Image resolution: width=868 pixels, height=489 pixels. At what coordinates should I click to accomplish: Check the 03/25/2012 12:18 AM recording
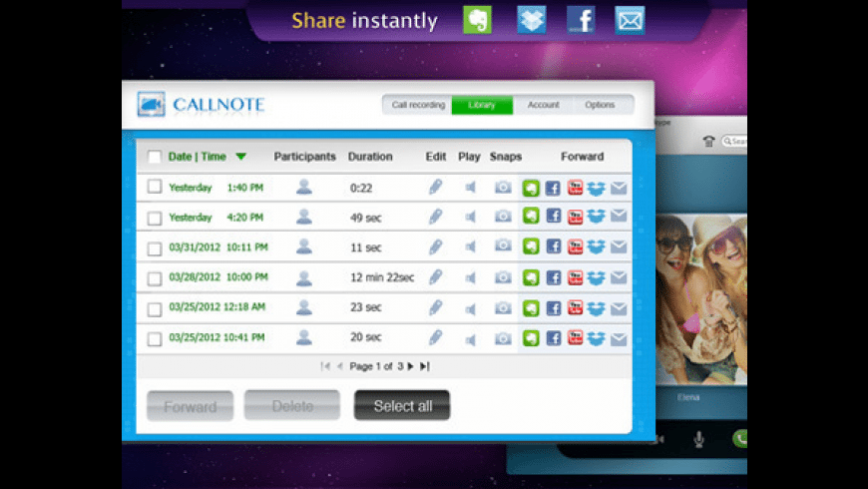tap(155, 308)
